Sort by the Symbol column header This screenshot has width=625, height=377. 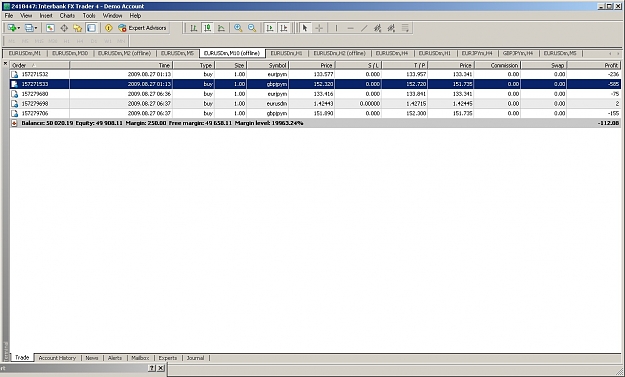point(268,65)
